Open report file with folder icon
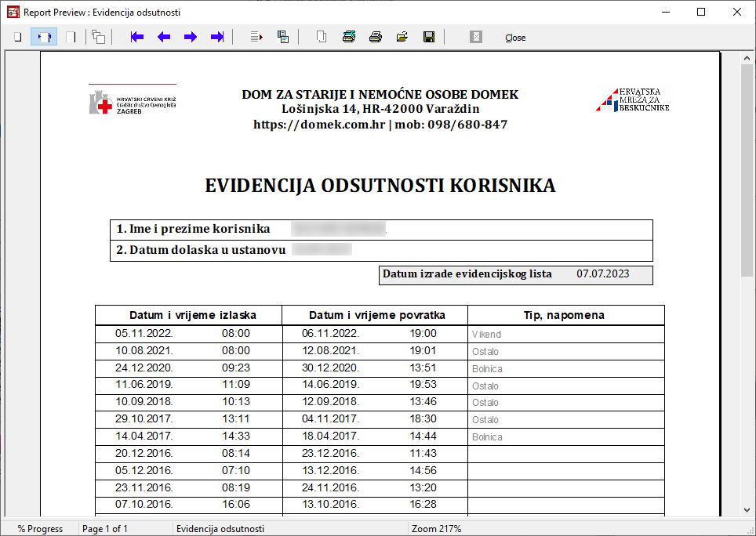The width and height of the screenshot is (756, 536). tap(402, 37)
